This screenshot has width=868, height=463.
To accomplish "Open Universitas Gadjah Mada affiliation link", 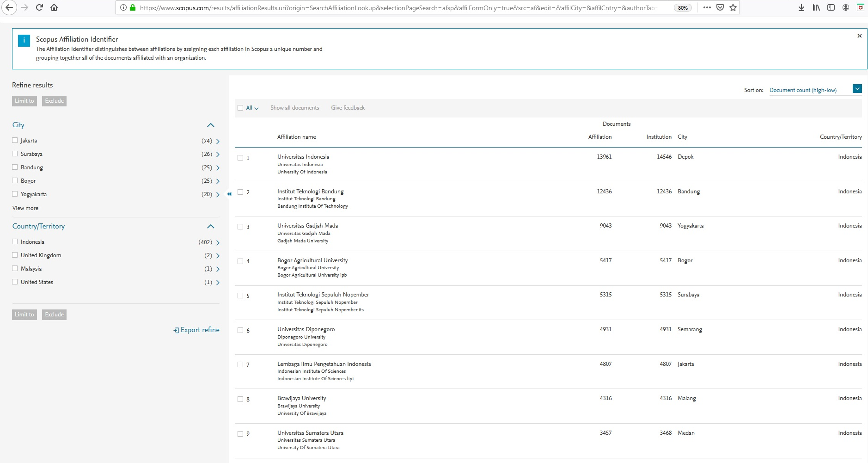I will point(308,226).
